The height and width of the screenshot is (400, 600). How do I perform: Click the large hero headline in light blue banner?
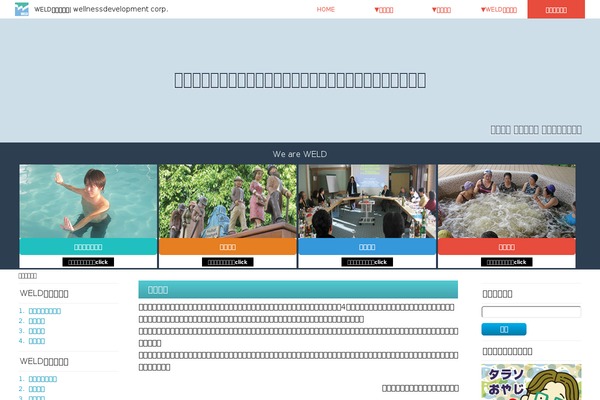300,80
